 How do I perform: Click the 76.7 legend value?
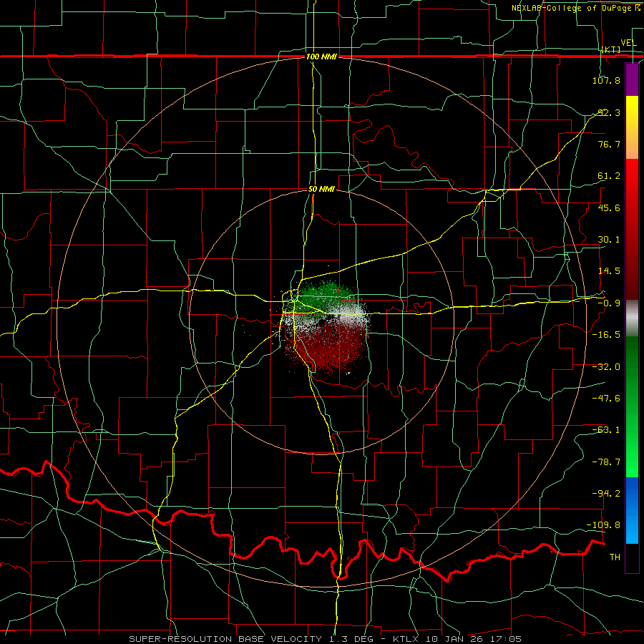pos(609,144)
